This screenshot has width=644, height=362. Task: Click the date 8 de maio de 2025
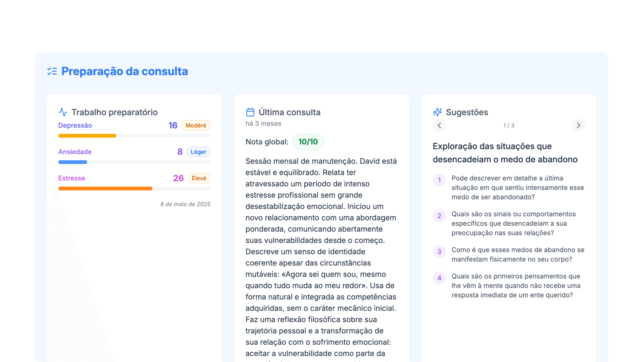[185, 204]
